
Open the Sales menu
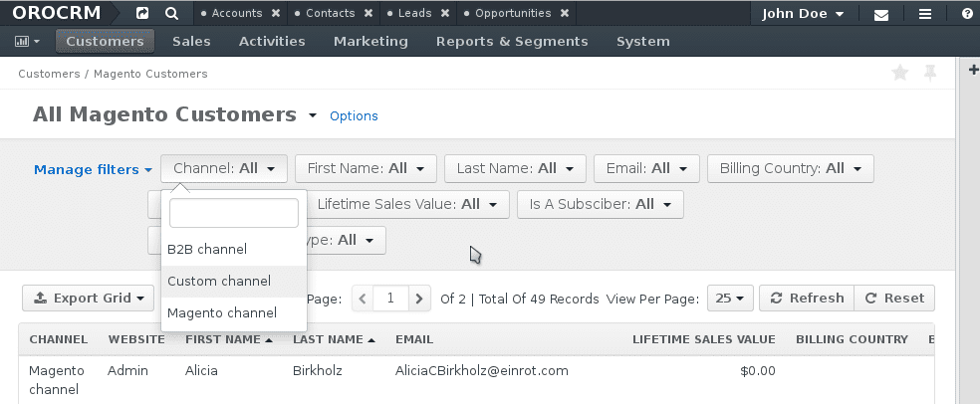click(191, 41)
